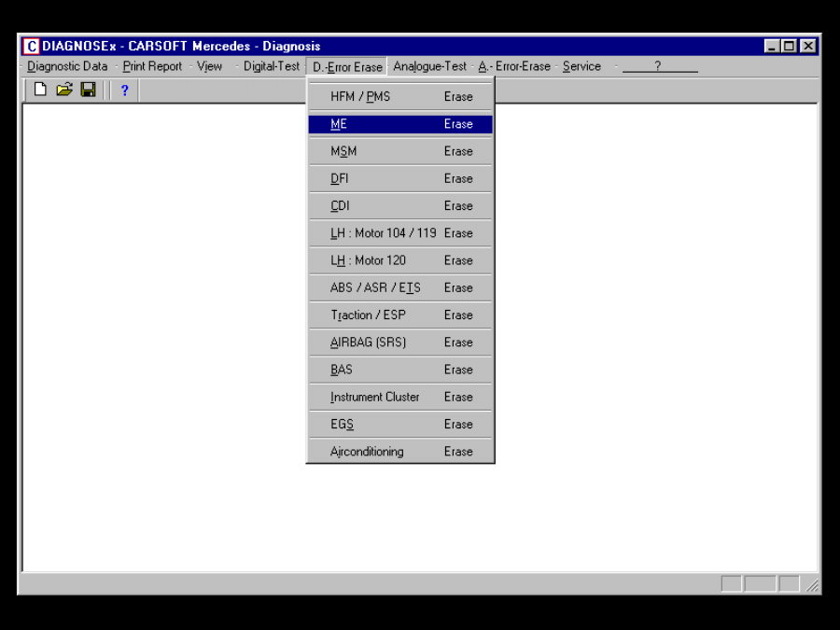This screenshot has height=630, width=840.
Task: Select HFM / PMS Erase entry
Action: (x=400, y=97)
